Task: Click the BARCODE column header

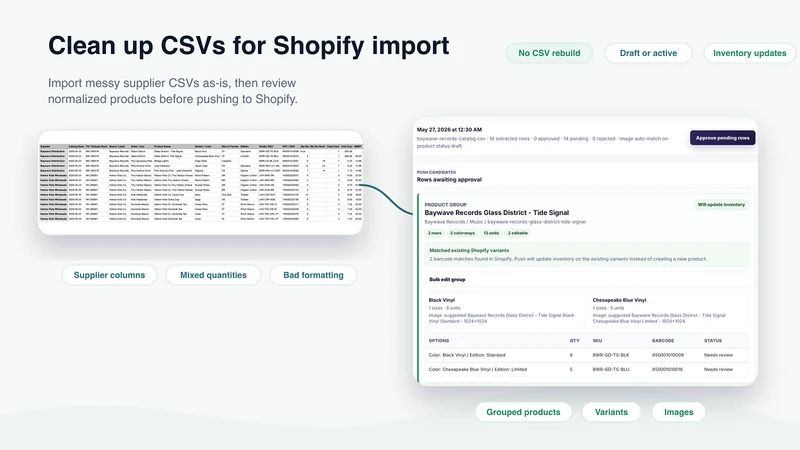Action: (x=663, y=341)
